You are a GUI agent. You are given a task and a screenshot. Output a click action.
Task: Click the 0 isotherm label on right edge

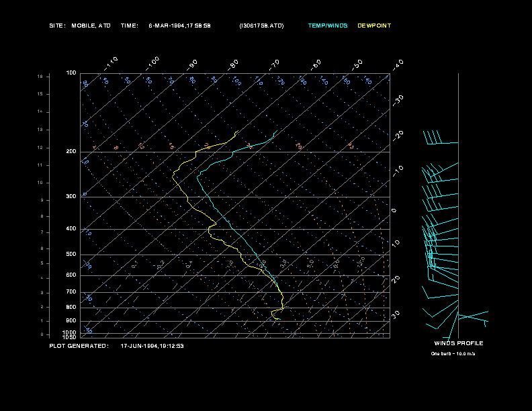[394, 211]
